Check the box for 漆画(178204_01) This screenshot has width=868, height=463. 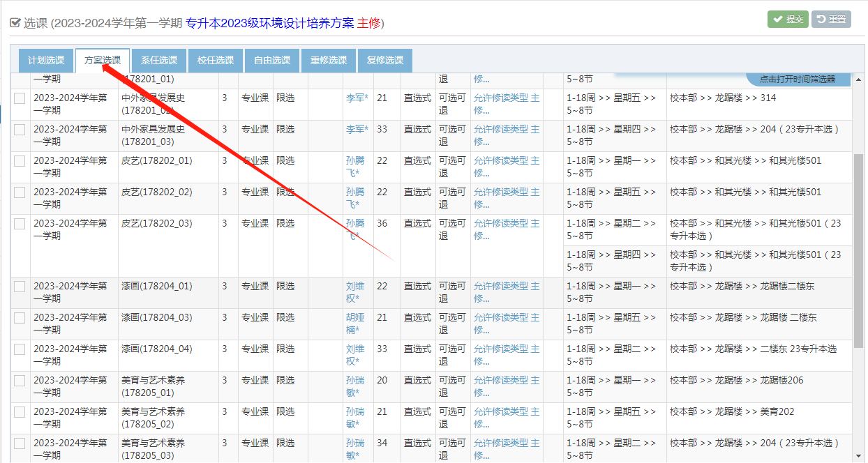[20, 286]
